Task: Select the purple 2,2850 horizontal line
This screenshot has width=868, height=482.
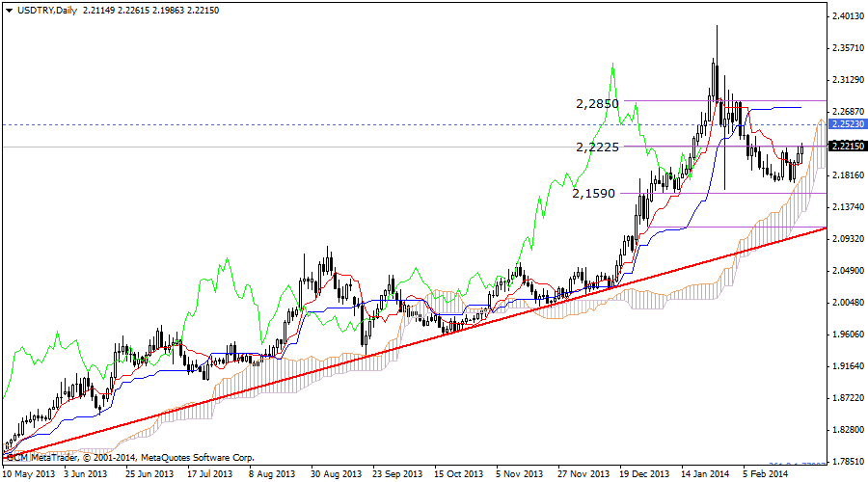Action: click(x=725, y=100)
